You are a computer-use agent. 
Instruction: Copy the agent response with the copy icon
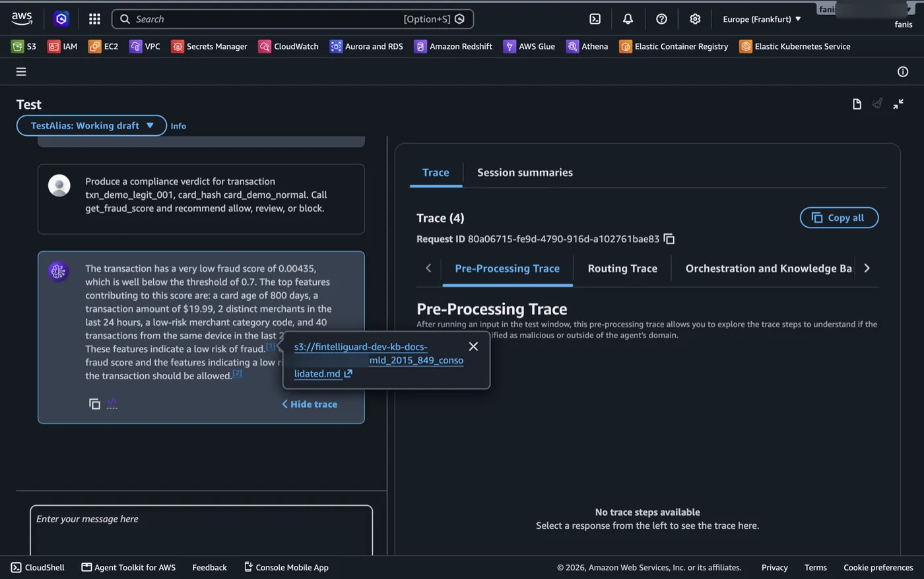click(x=94, y=404)
